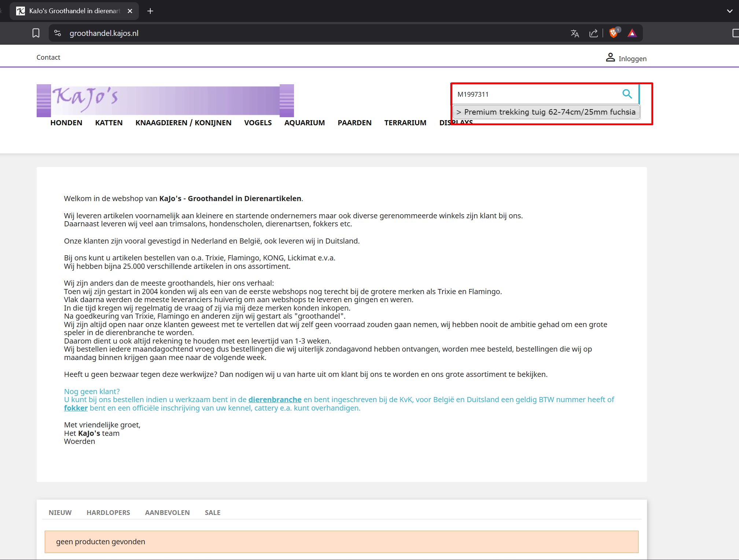This screenshot has width=739, height=560.
Task: Open the KNAAGDIEREN / KONIJNEN menu
Action: [x=183, y=123]
